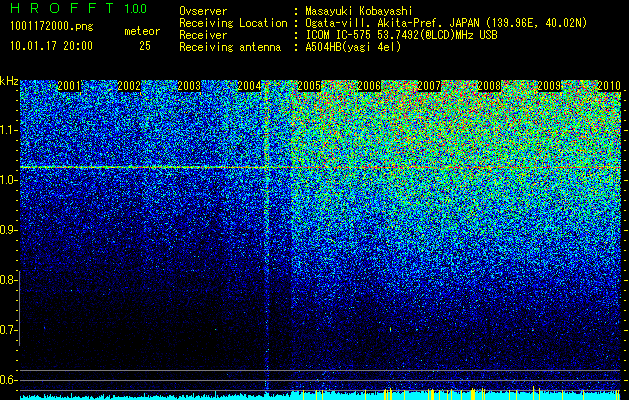
Task: Click the 2008 time marker
Action: [x=489, y=86]
